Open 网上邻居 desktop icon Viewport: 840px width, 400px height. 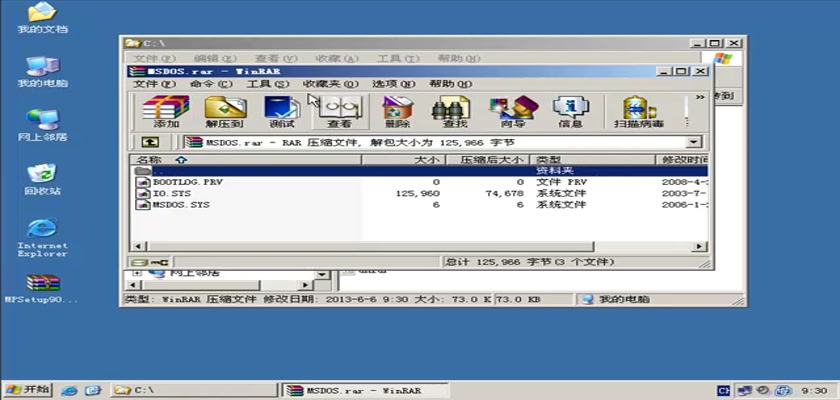click(x=42, y=126)
